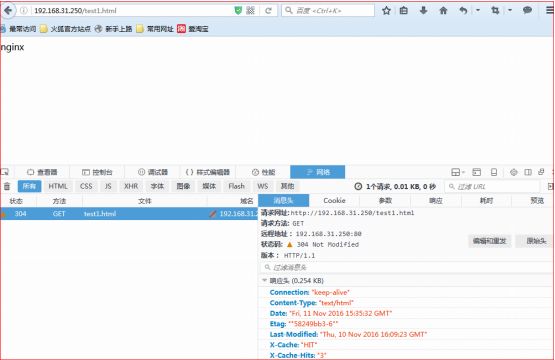Click the undo curved arrow toolbar icon
This screenshot has height=360, width=555.
tap(463, 11)
